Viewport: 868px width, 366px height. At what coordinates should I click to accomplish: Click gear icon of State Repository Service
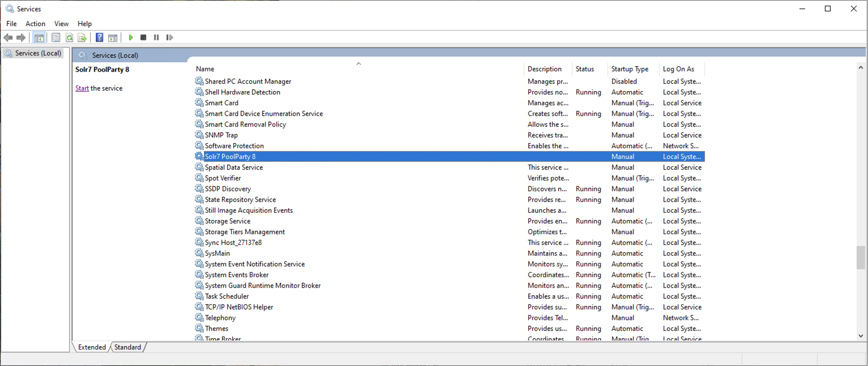tap(199, 200)
